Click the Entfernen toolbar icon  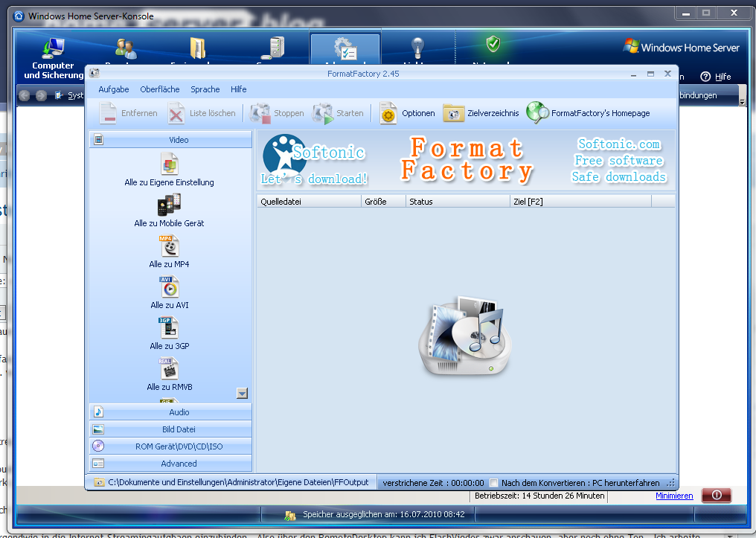[107, 113]
